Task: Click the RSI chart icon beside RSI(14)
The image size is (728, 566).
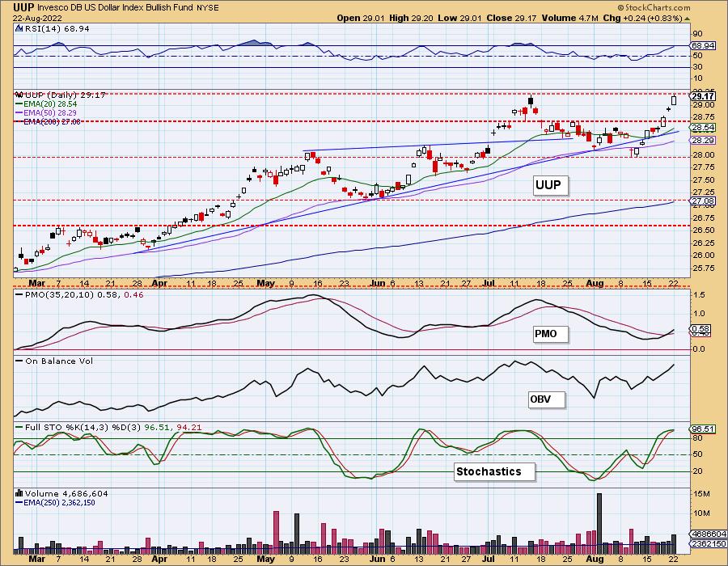Action: [x=19, y=28]
